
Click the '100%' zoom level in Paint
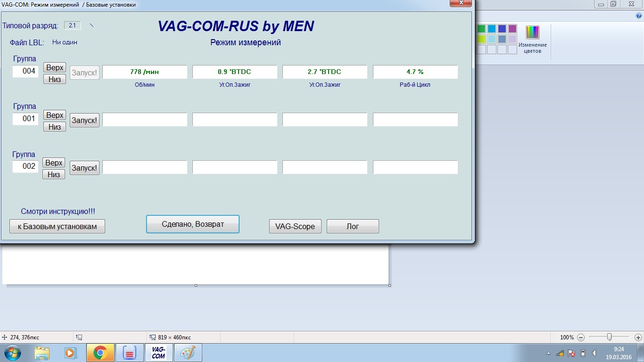coord(567,337)
